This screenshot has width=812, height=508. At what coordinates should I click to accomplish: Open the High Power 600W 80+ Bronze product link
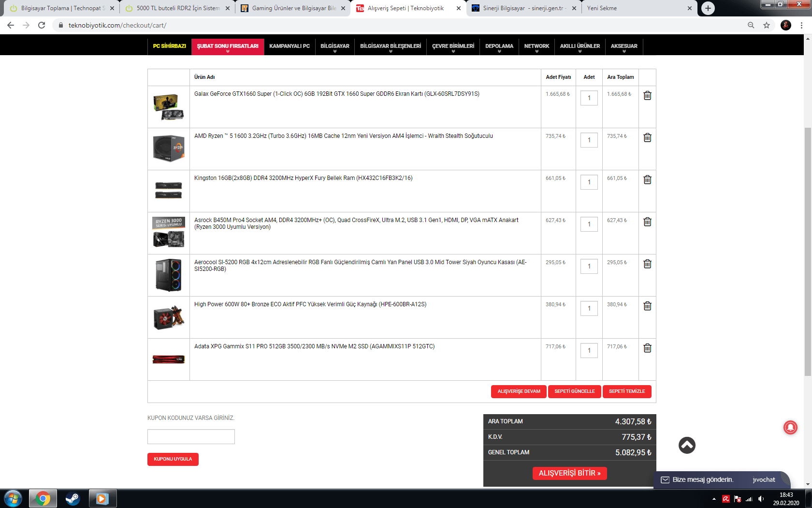pos(310,304)
